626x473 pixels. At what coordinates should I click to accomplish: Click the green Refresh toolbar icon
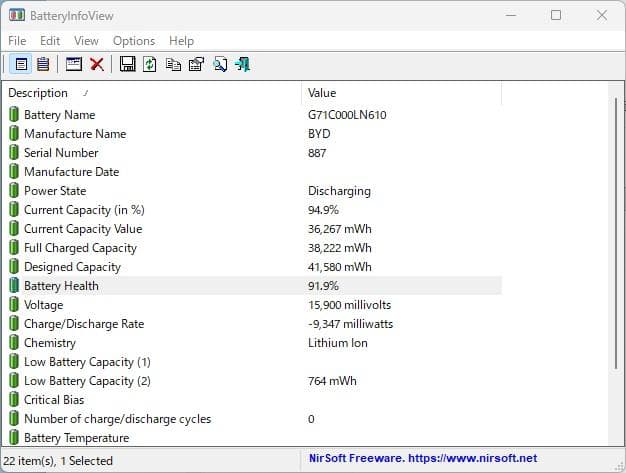[150, 65]
